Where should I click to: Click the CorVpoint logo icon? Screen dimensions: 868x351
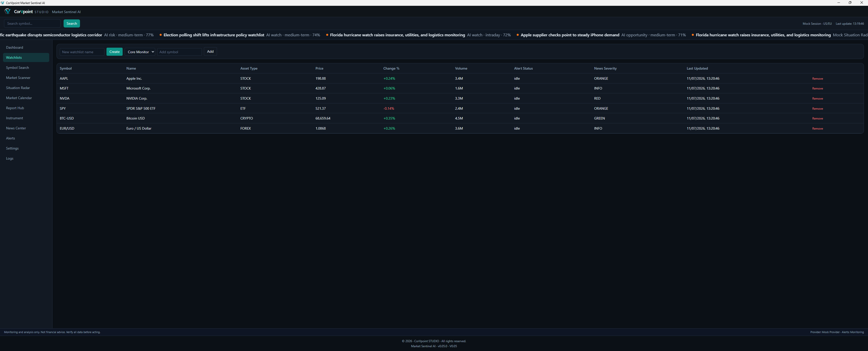[x=7, y=11]
